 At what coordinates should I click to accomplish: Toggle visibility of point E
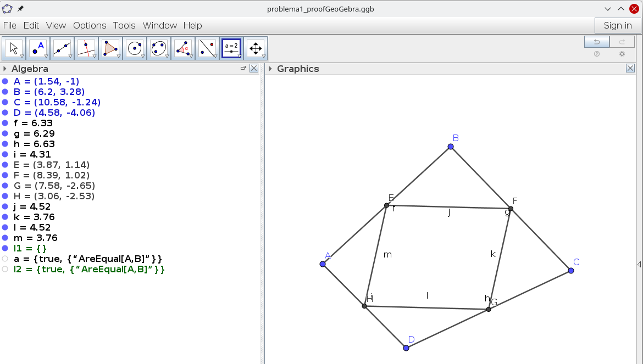click(5, 165)
